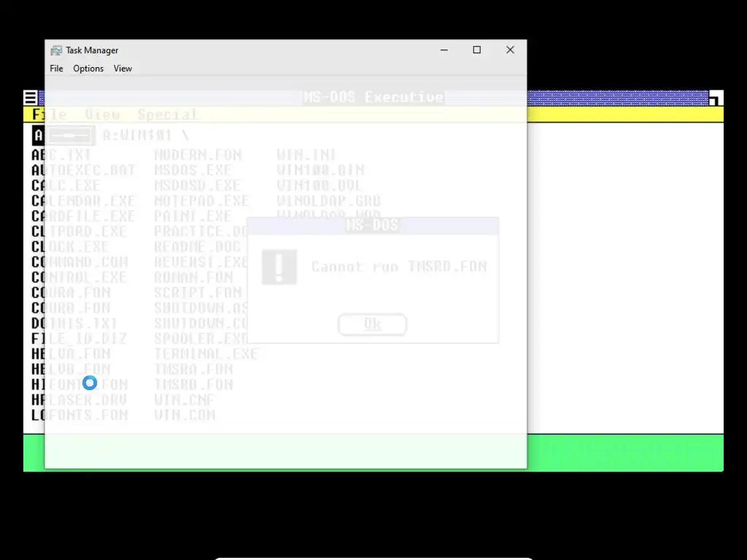Viewport: 747px width, 560px height.
Task: Click the exclamation icon in the MS-DOS dialog
Action: point(279,267)
